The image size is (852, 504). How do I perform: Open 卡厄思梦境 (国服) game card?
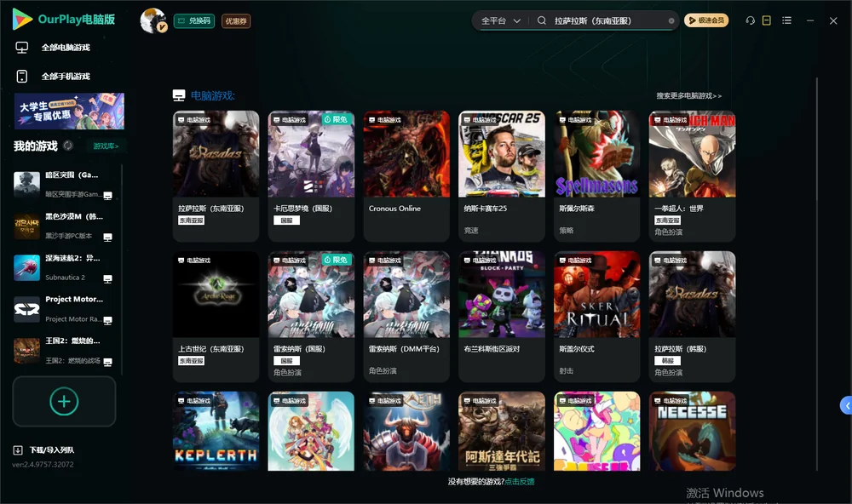tap(311, 176)
